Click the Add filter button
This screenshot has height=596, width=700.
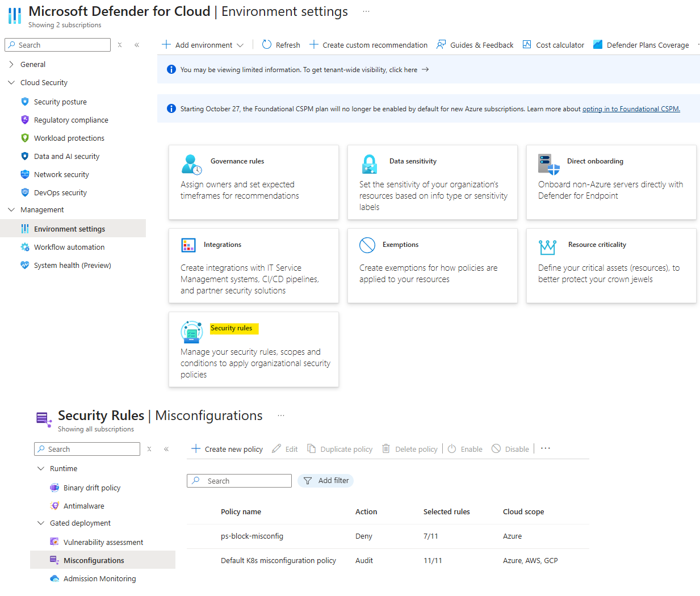[326, 480]
